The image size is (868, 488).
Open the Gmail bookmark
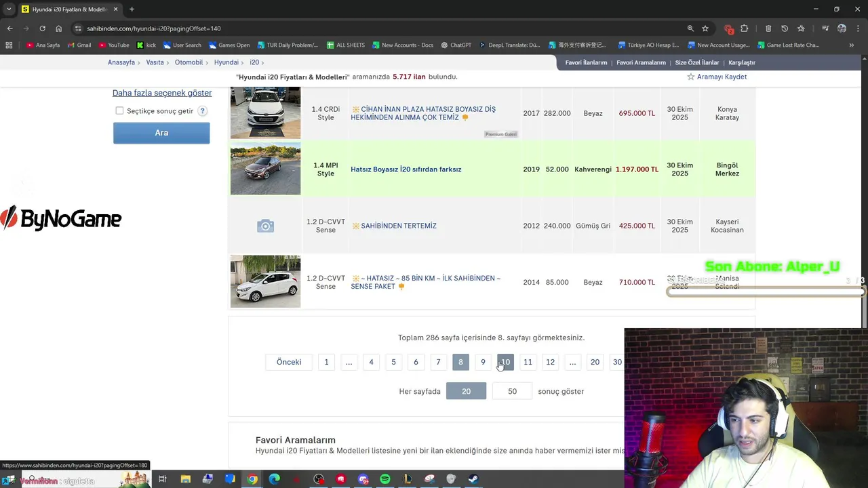pyautogui.click(x=79, y=45)
